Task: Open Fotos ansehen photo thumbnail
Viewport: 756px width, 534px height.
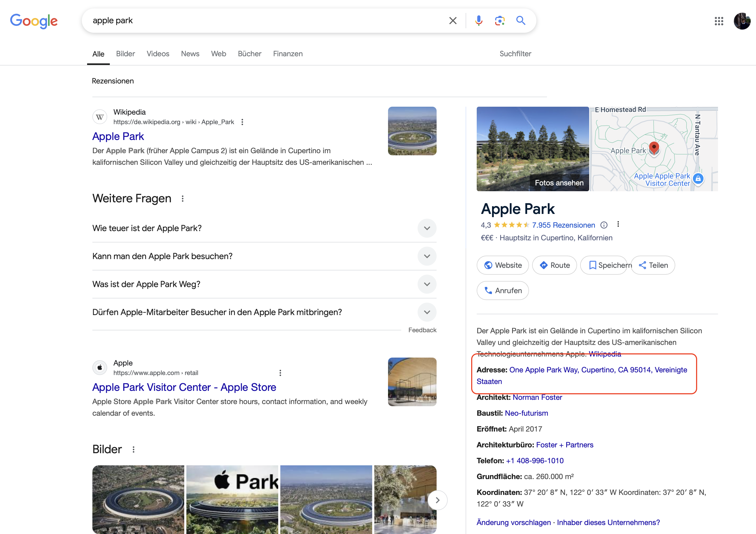Action: [x=532, y=149]
